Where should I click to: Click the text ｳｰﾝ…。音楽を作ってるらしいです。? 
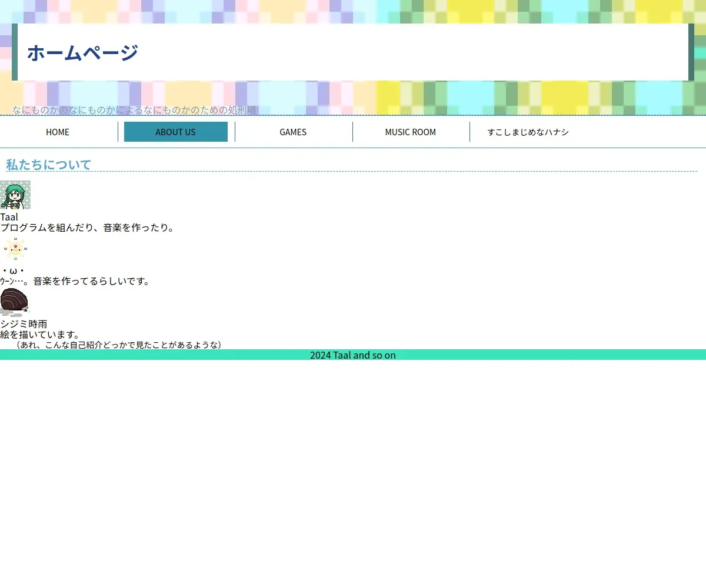point(75,281)
